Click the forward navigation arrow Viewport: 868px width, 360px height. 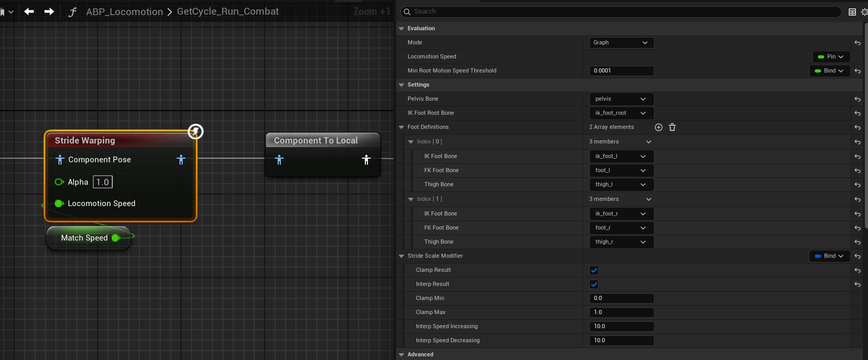pyautogui.click(x=49, y=11)
